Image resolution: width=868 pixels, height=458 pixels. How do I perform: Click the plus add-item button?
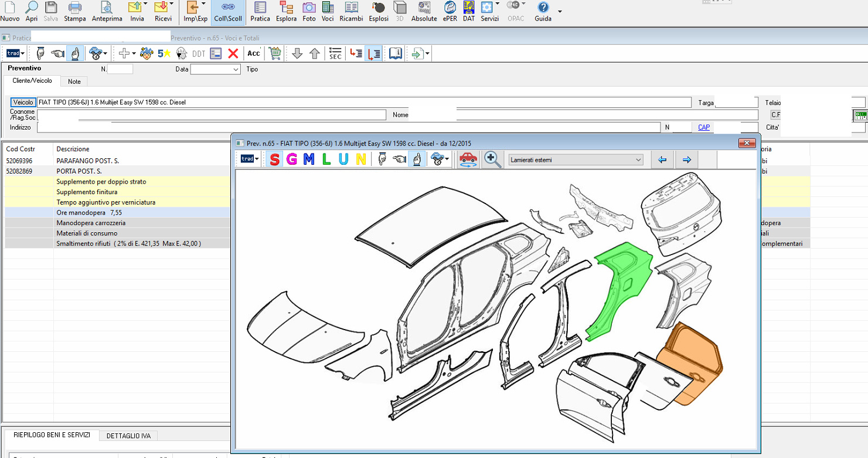(x=124, y=53)
